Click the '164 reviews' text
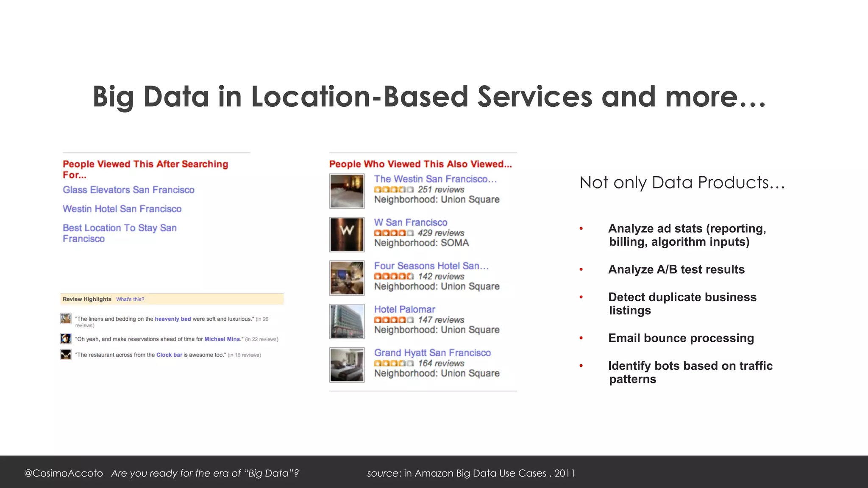Screen dimensions: 868x488 (x=441, y=363)
